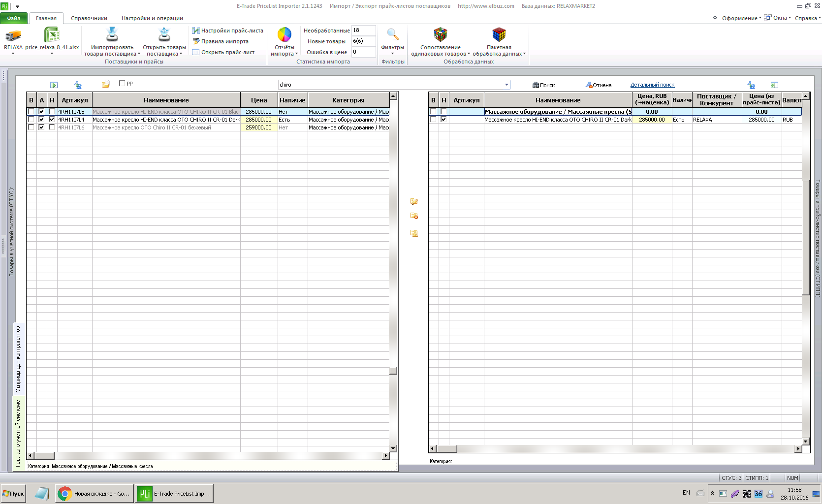
Task: Click the chiro search input field
Action: [391, 85]
